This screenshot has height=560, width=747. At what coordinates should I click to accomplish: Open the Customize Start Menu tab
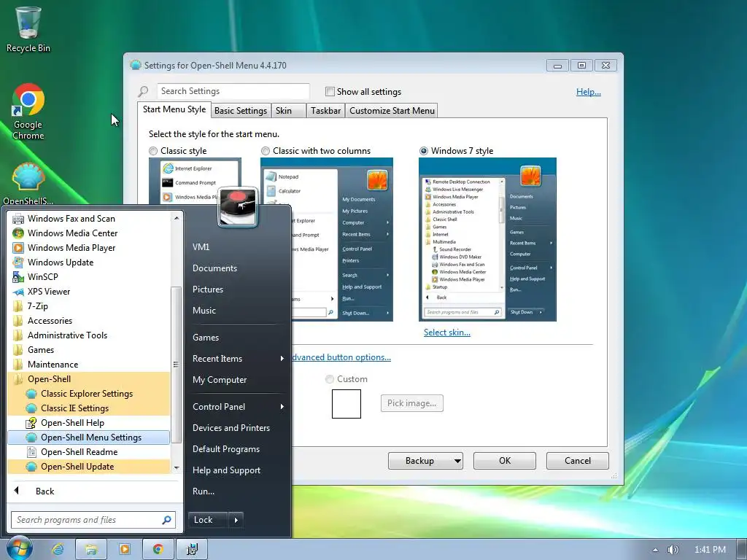coord(392,111)
